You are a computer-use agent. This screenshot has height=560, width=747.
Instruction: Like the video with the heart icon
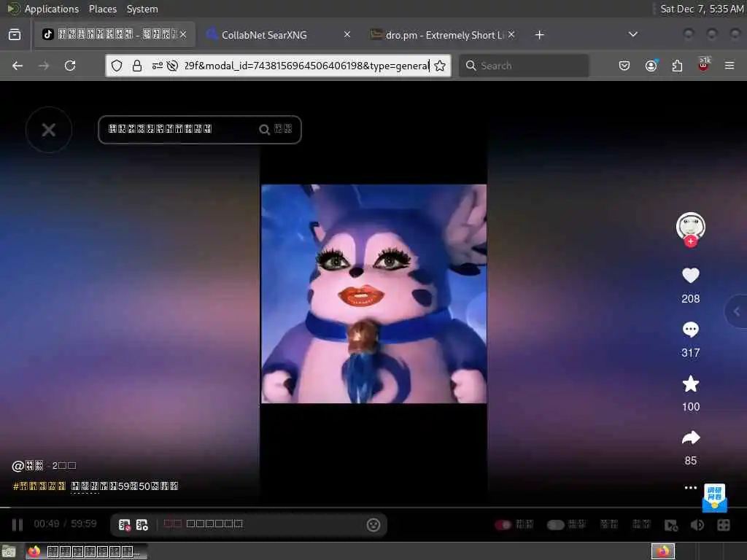tap(690, 275)
